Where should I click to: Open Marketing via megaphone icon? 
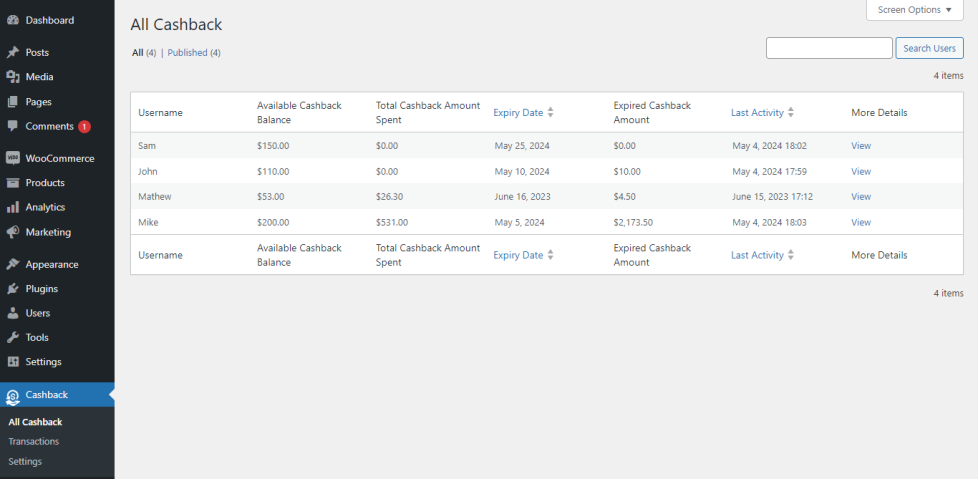pos(13,232)
